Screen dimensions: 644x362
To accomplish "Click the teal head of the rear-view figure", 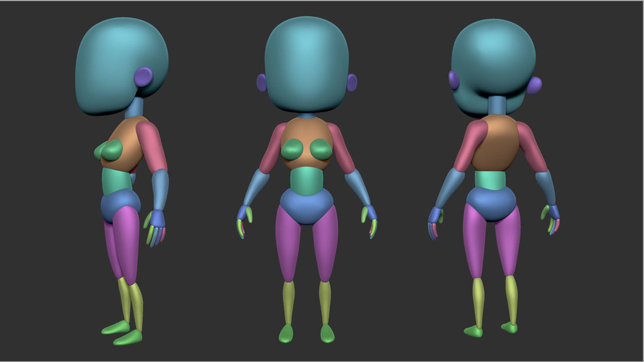I will click(492, 59).
